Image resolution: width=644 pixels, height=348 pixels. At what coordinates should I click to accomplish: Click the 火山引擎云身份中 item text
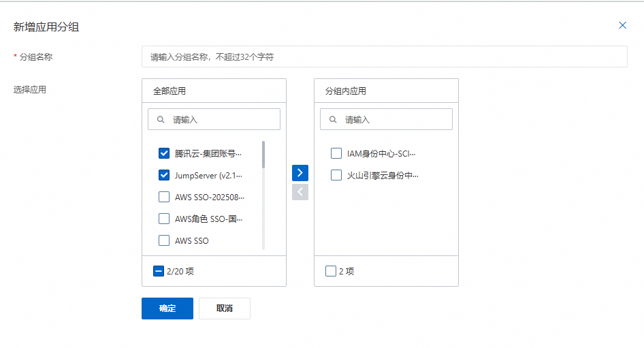pos(383,176)
